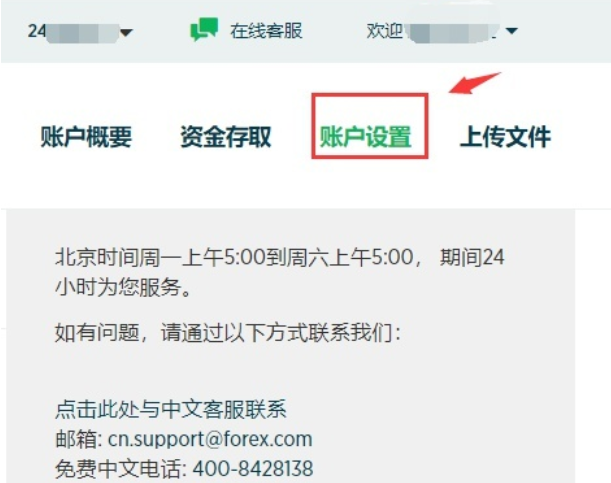Click the 邮箱 email label
This screenshot has height=483, width=611.
78,439
